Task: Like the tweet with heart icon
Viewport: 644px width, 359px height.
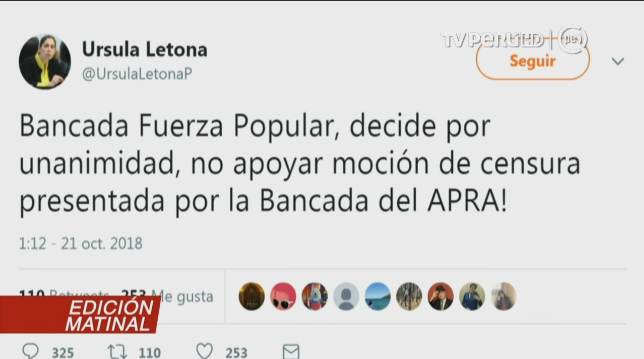Action: [204, 351]
